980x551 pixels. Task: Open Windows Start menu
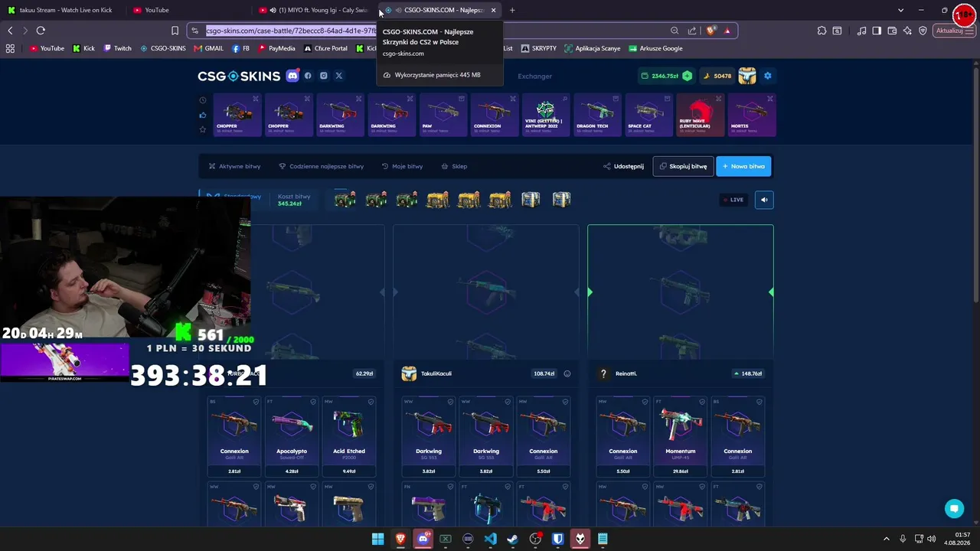point(377,539)
